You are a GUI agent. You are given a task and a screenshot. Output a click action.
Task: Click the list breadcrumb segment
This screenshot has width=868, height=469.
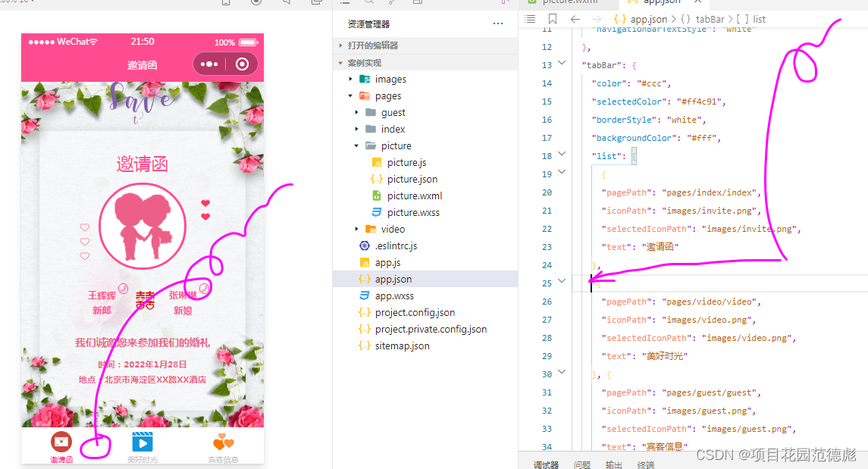[760, 20]
